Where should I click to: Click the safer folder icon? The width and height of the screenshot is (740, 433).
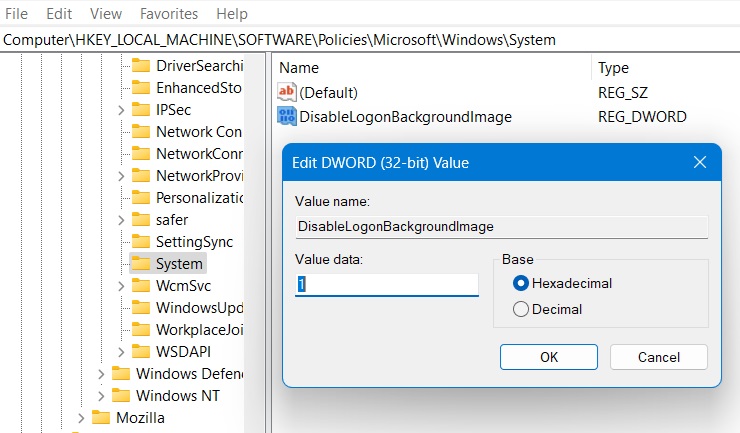coord(141,220)
